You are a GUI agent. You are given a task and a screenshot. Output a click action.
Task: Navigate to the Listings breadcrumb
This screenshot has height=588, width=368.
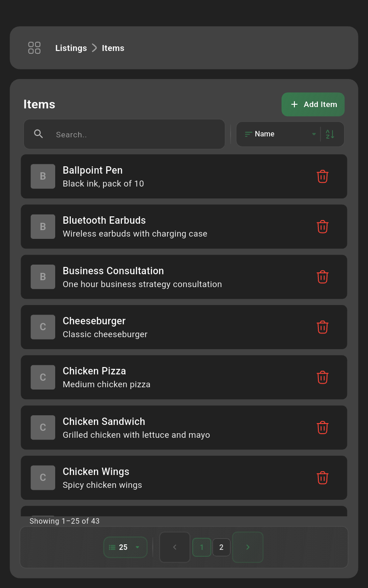[x=71, y=48]
